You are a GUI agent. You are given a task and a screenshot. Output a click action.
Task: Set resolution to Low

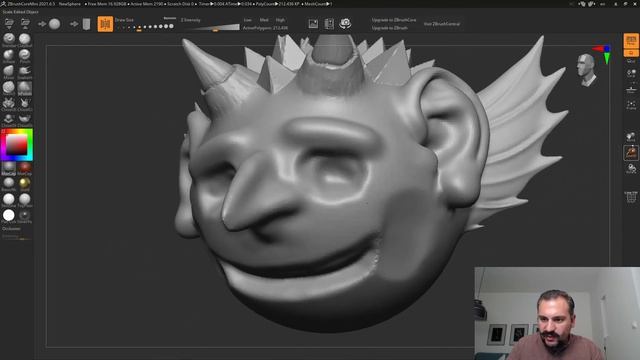248,20
